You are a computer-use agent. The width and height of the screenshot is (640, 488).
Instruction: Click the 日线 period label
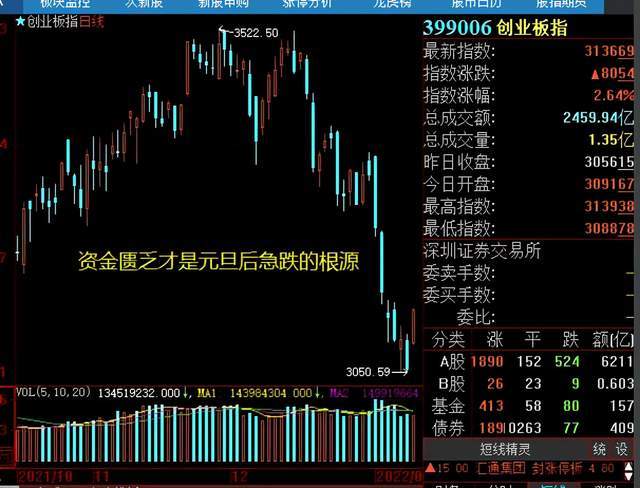point(92,22)
